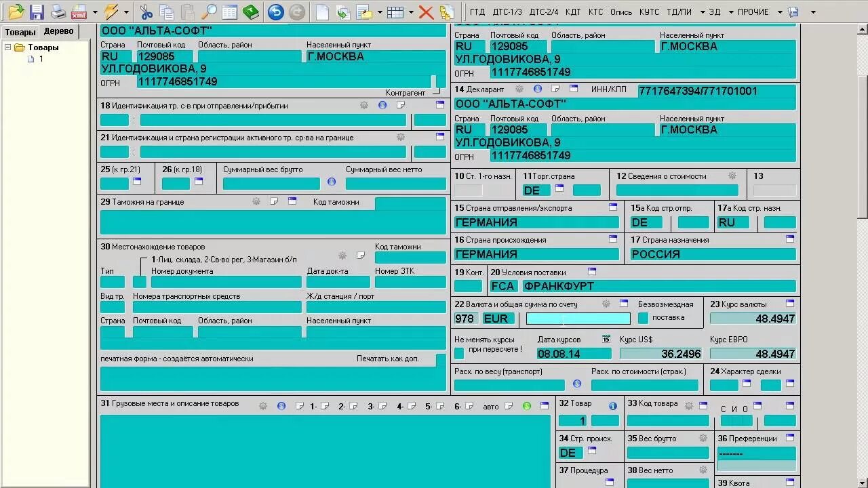The width and height of the screenshot is (868, 488).
Task: Save the declaration with the floppy disk icon
Action: 37,12
